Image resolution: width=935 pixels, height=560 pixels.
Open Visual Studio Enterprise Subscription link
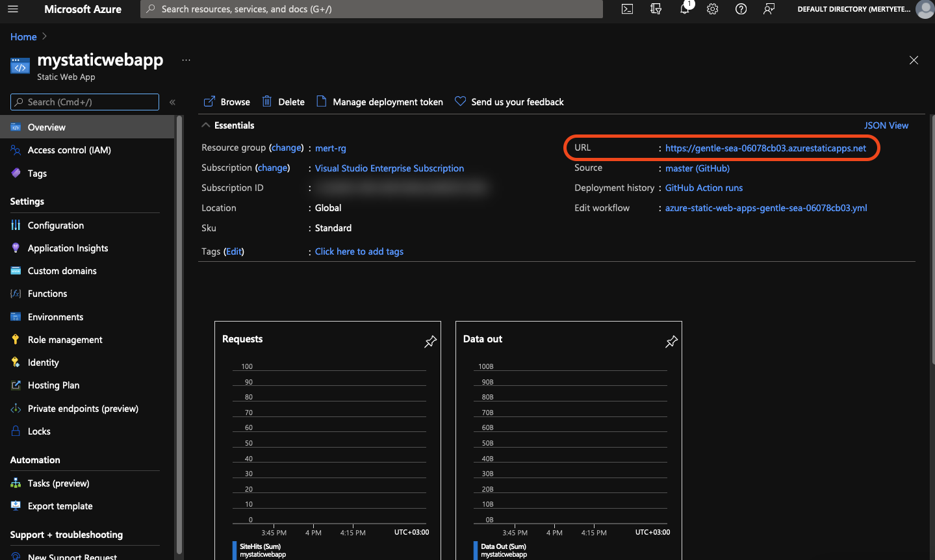[389, 168]
